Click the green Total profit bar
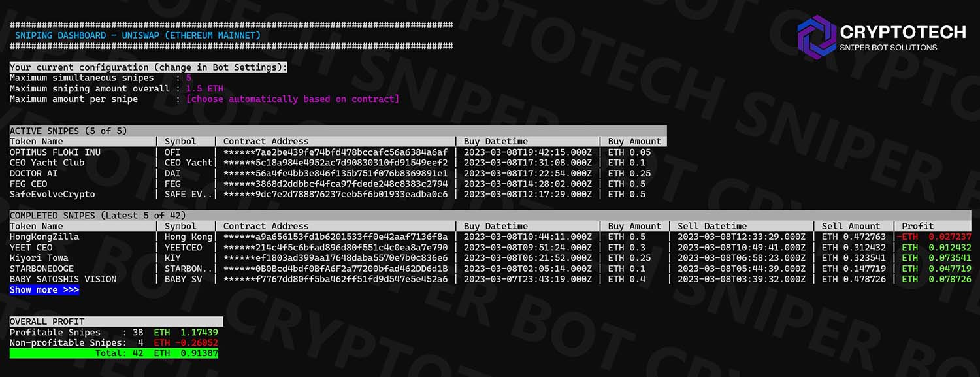The image size is (980, 377). coord(114,353)
